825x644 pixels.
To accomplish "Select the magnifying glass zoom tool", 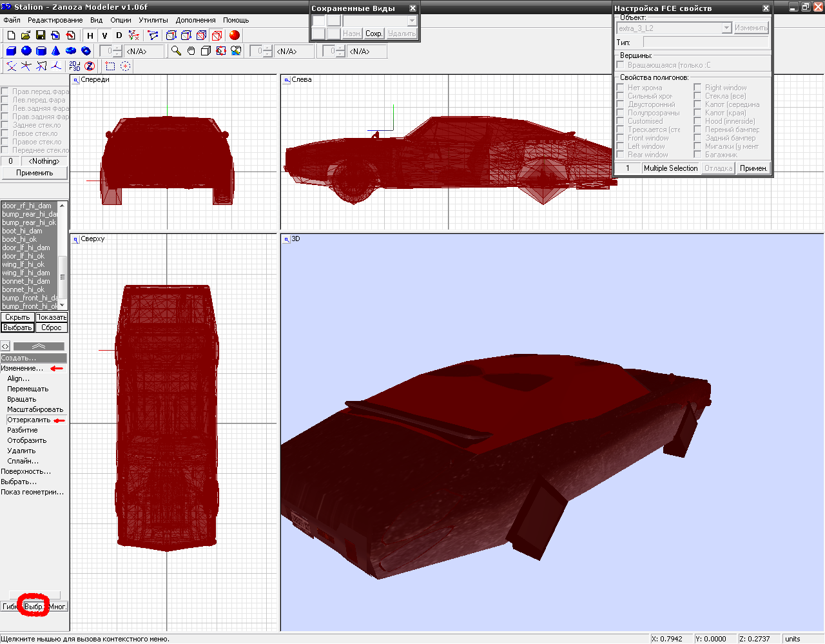I will [x=176, y=51].
